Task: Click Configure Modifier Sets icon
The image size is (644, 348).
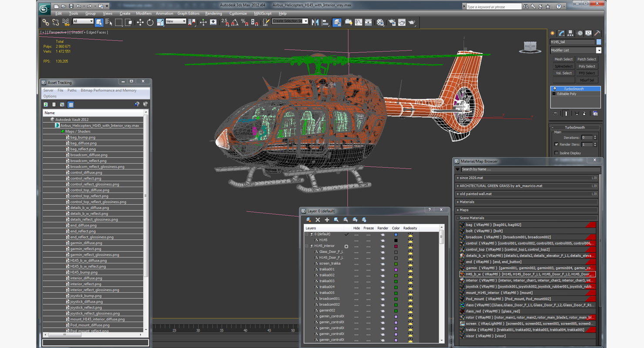Action: tap(595, 114)
